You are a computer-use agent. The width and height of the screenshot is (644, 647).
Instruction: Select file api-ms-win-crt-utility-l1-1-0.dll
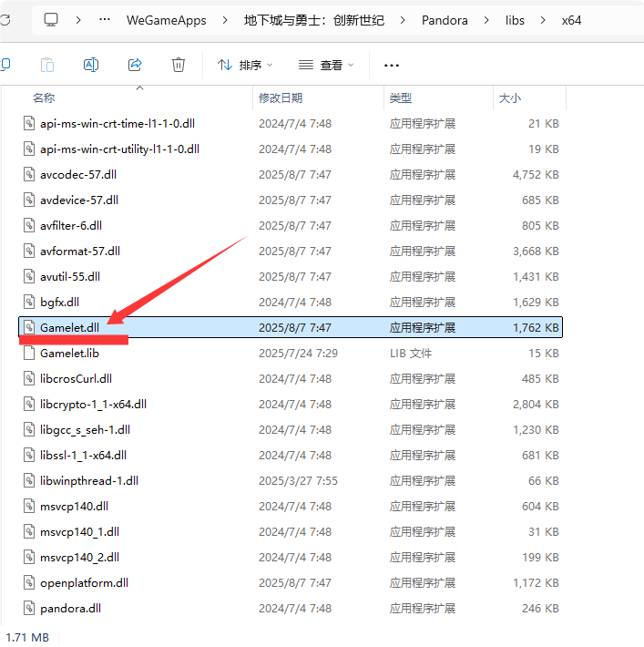coord(119,149)
